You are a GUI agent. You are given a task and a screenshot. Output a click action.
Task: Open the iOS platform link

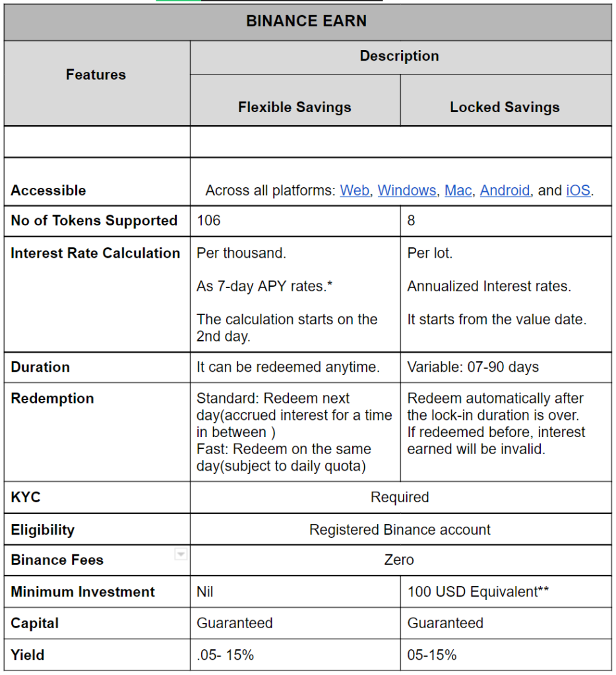(578, 191)
